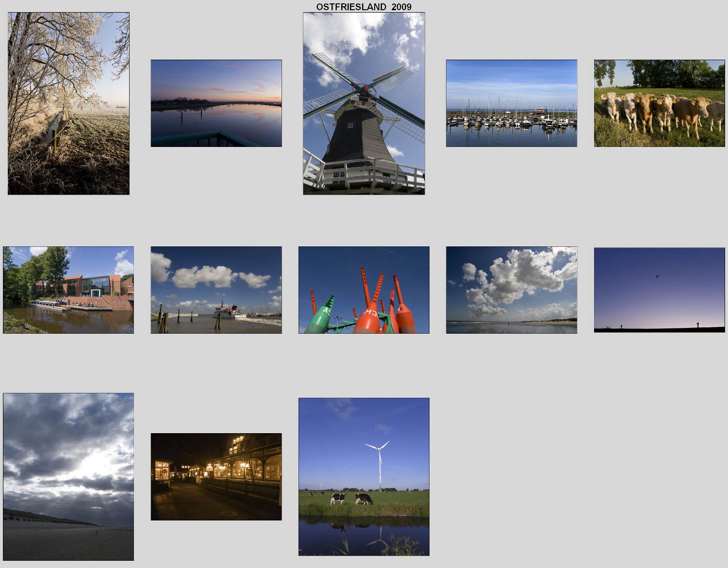The width and height of the screenshot is (728, 568).
Task: Click the tour boat on the canal
Action: tap(50, 305)
